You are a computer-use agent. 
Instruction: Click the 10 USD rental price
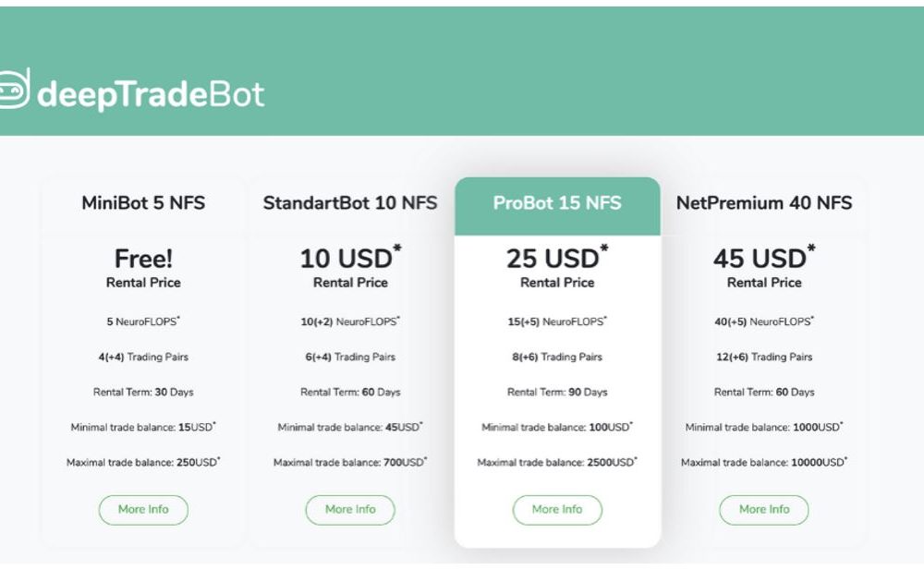coord(350,258)
